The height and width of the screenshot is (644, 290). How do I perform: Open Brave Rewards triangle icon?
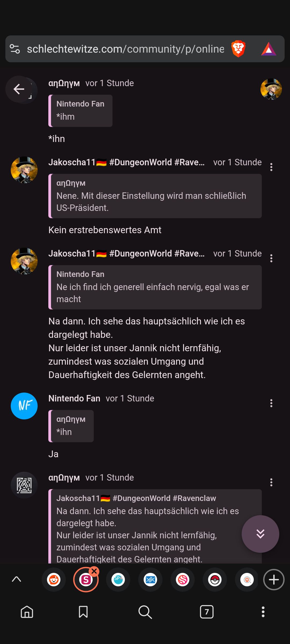point(269,49)
